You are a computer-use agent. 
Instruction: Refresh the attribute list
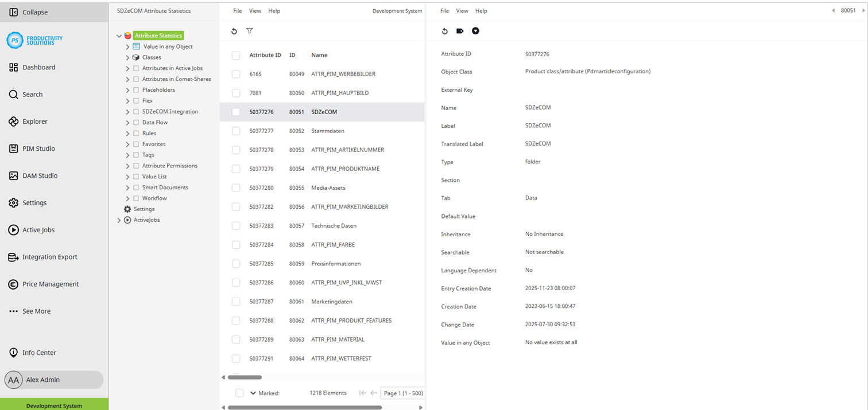pyautogui.click(x=234, y=31)
